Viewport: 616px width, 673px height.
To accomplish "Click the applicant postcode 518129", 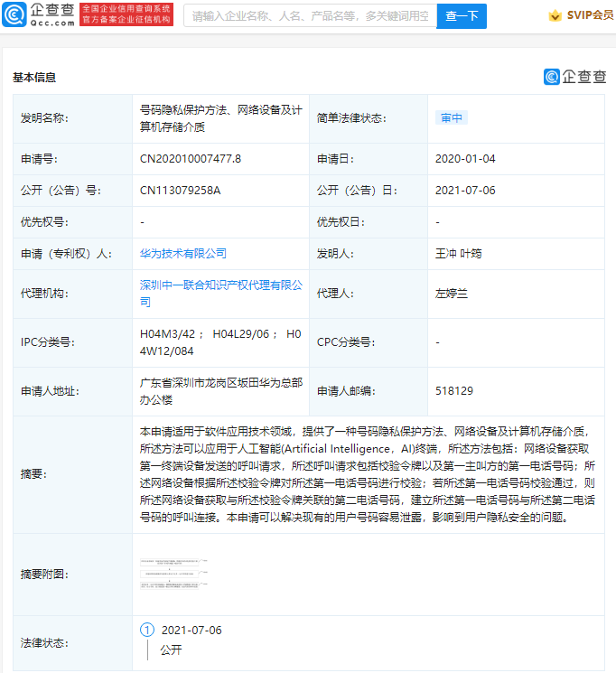I will click(453, 391).
